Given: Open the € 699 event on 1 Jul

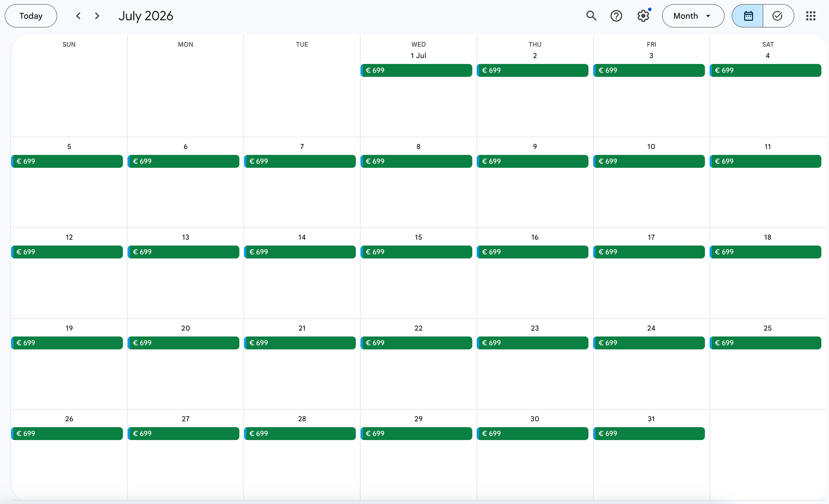Looking at the screenshot, I should coord(416,70).
